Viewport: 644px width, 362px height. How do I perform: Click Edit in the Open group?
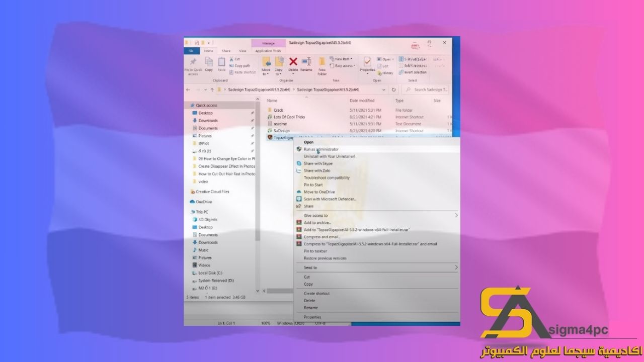click(383, 66)
